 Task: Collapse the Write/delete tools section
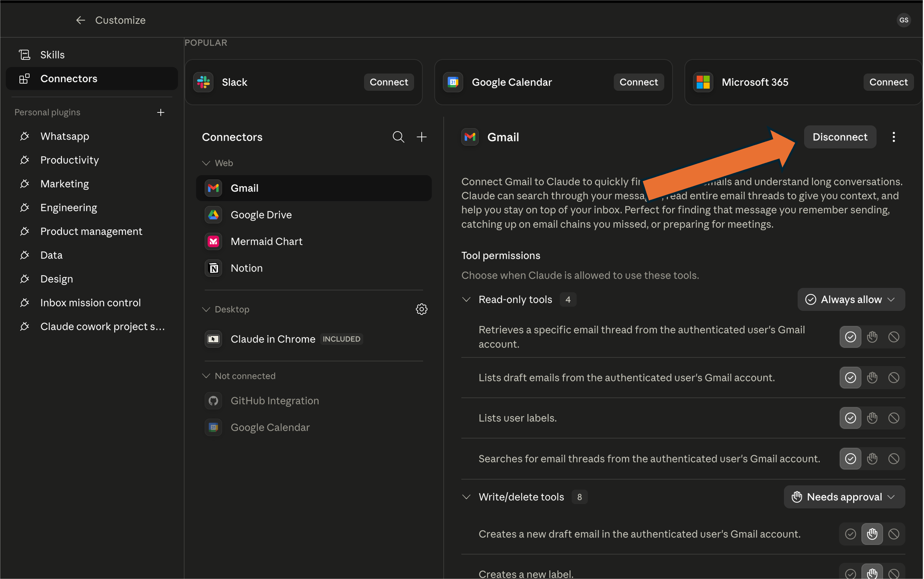pyautogui.click(x=466, y=497)
